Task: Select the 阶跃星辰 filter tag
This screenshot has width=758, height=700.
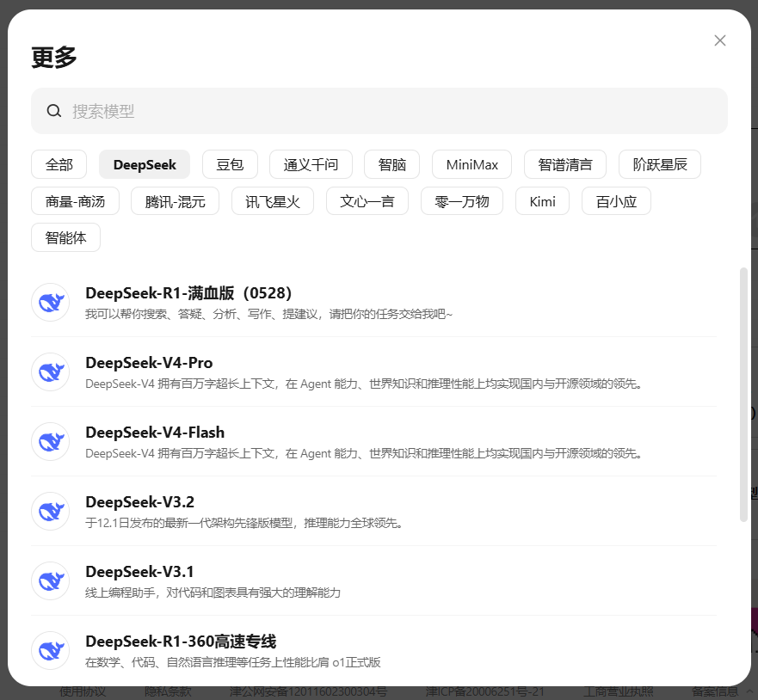Action: coord(660,165)
